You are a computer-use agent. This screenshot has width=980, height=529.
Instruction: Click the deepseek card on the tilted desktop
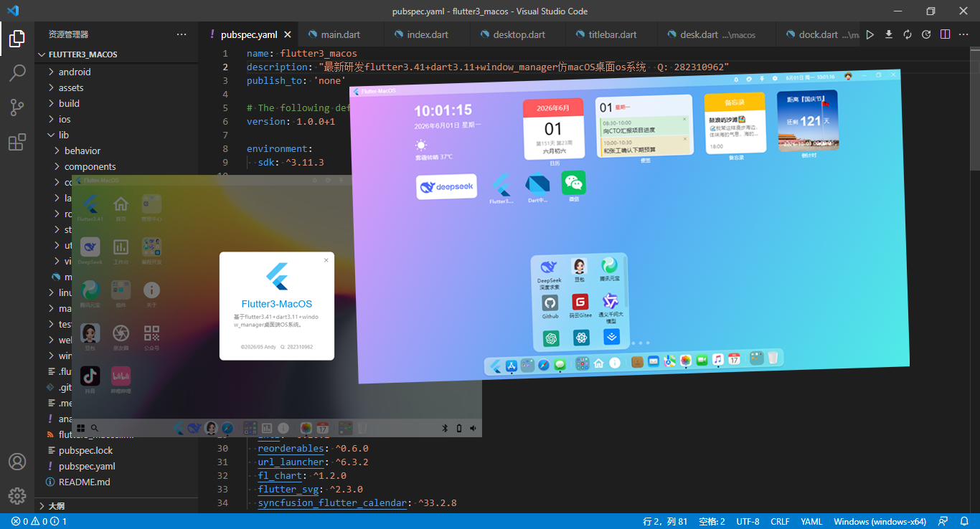(x=446, y=186)
